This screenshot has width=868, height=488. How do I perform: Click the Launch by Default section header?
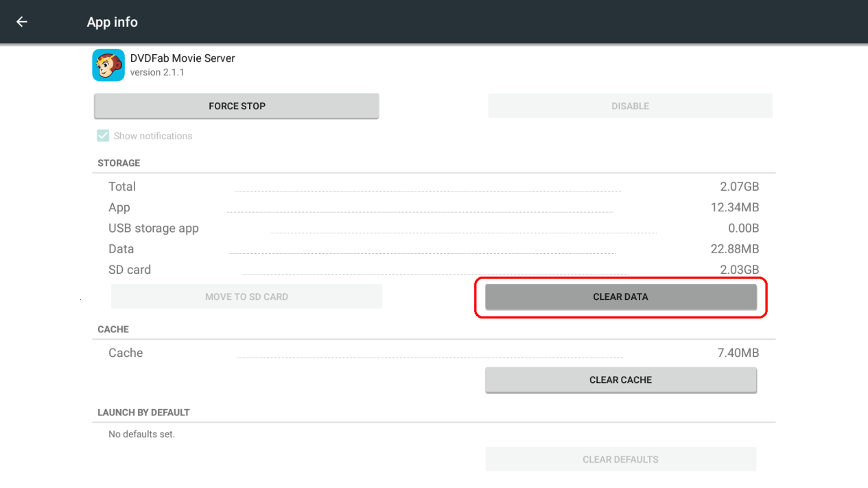pos(143,413)
